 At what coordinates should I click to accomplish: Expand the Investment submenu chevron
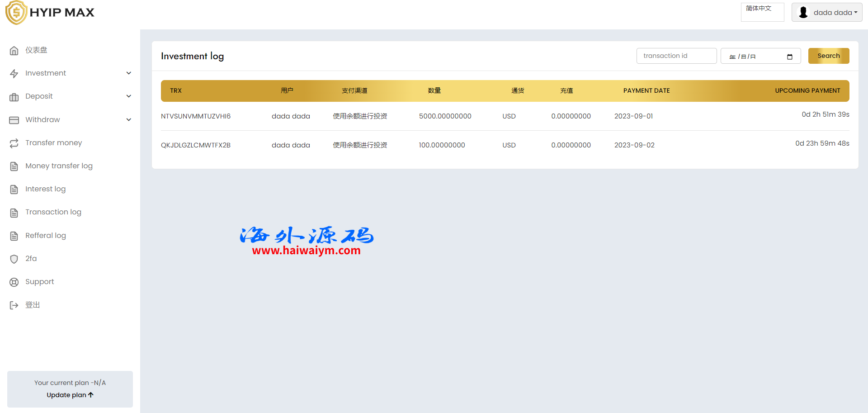[x=129, y=73]
